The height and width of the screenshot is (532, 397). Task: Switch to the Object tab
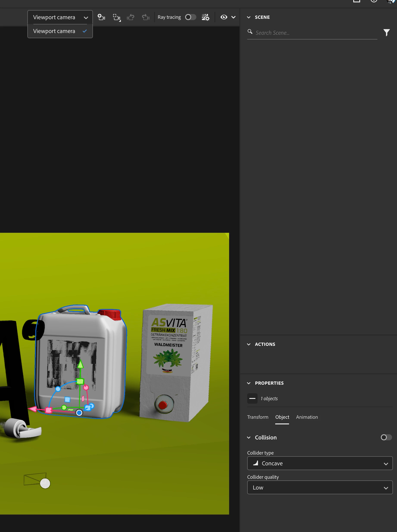pyautogui.click(x=282, y=417)
